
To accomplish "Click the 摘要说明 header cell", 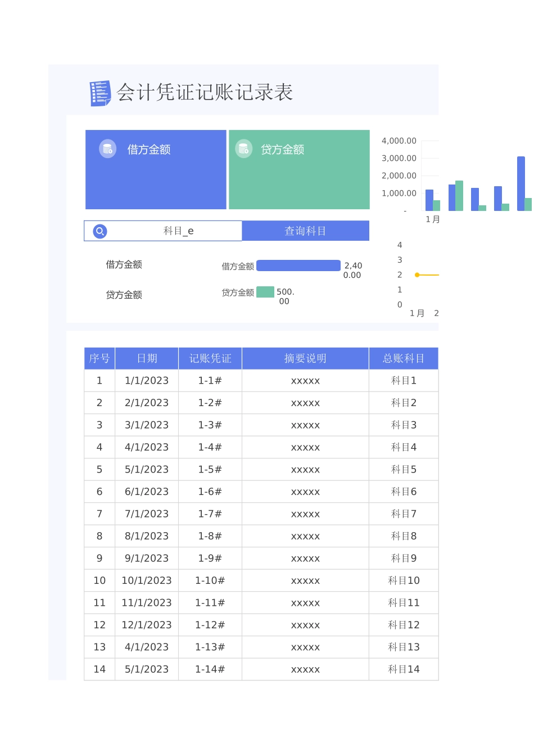I will tap(305, 358).
